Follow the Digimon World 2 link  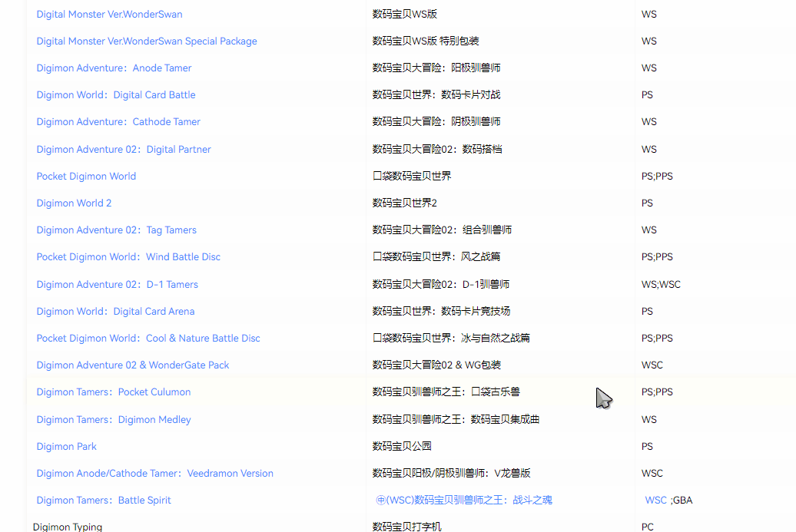(x=74, y=203)
